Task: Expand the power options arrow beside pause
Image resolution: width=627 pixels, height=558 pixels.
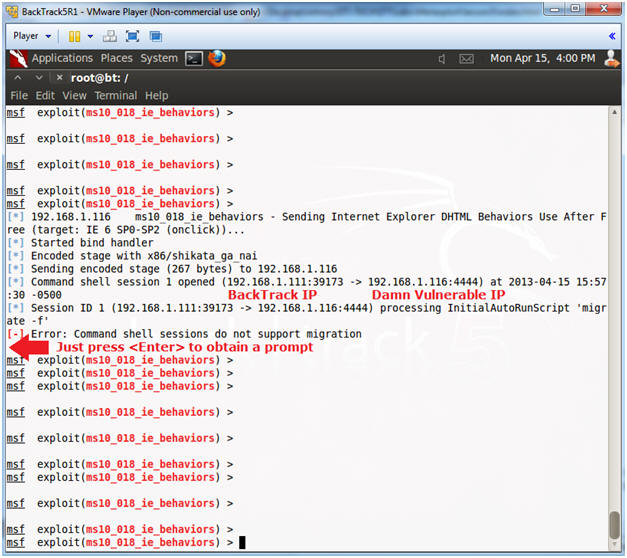Action: tap(91, 36)
